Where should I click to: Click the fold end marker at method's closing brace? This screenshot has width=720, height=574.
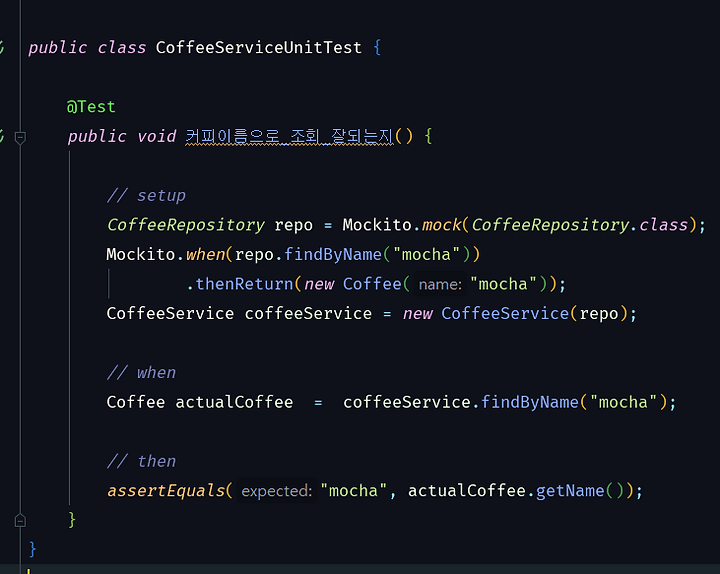coord(20,520)
